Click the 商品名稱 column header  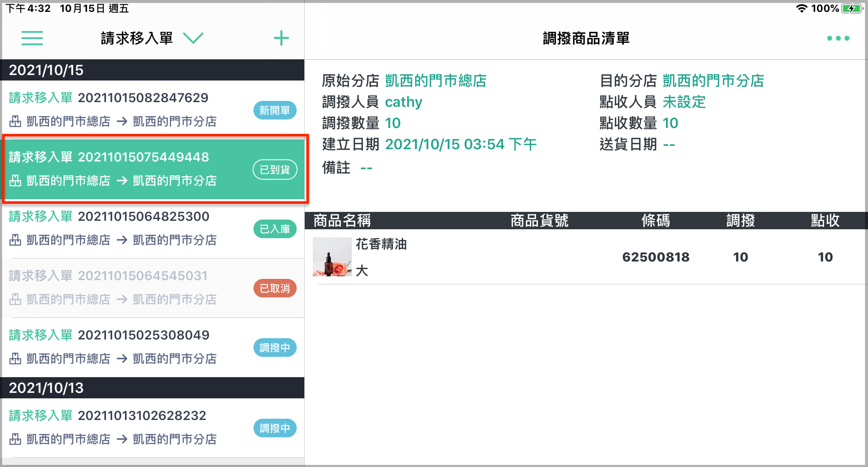point(342,220)
